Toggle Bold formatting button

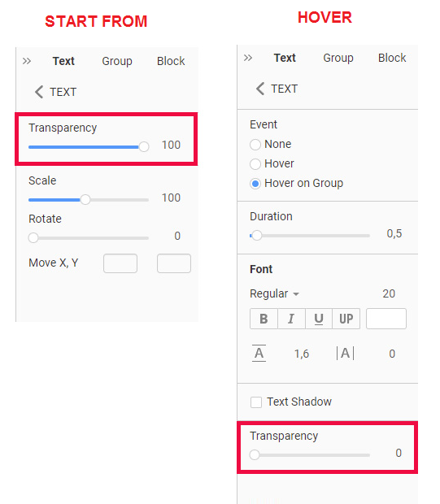[x=264, y=319]
